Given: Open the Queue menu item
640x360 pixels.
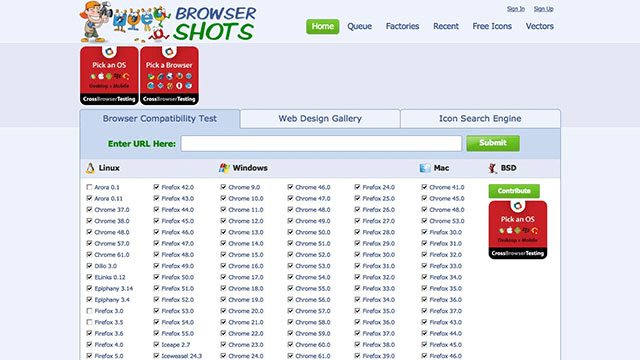Looking at the screenshot, I should (359, 27).
